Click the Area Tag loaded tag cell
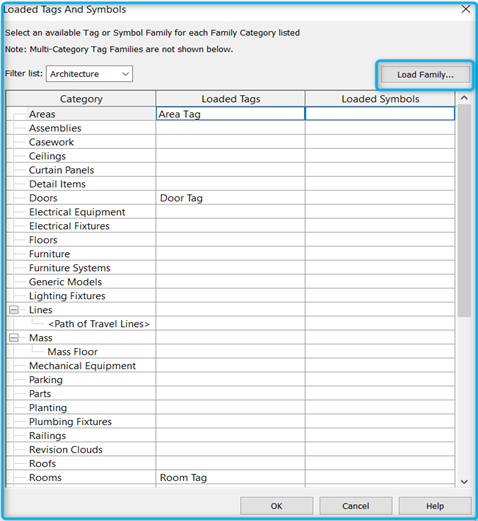The height and width of the screenshot is (521, 478). click(x=230, y=114)
